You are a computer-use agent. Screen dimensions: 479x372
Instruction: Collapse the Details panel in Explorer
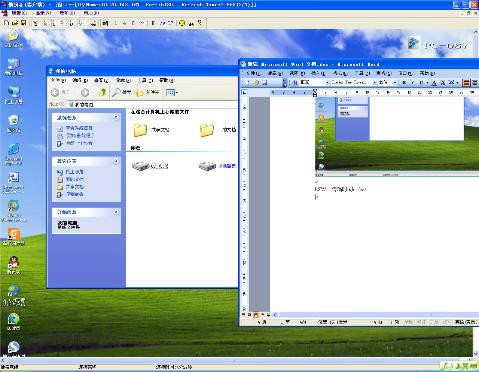click(116, 212)
